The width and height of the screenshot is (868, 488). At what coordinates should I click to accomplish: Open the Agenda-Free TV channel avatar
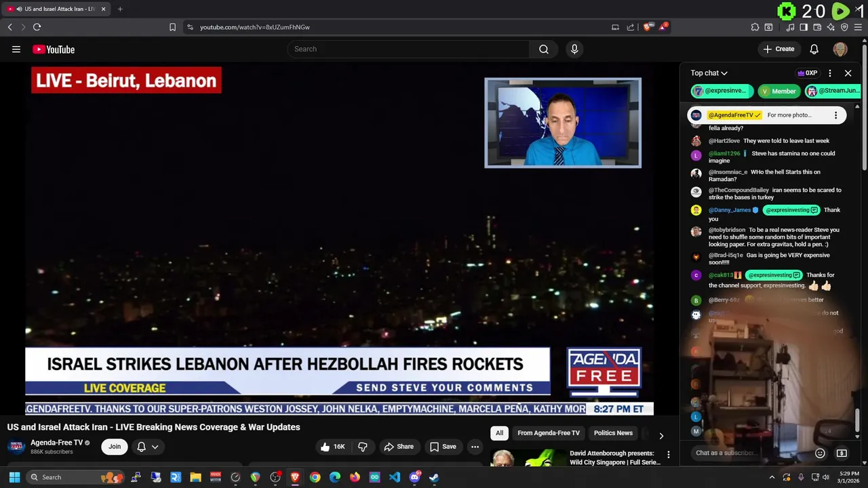16,446
